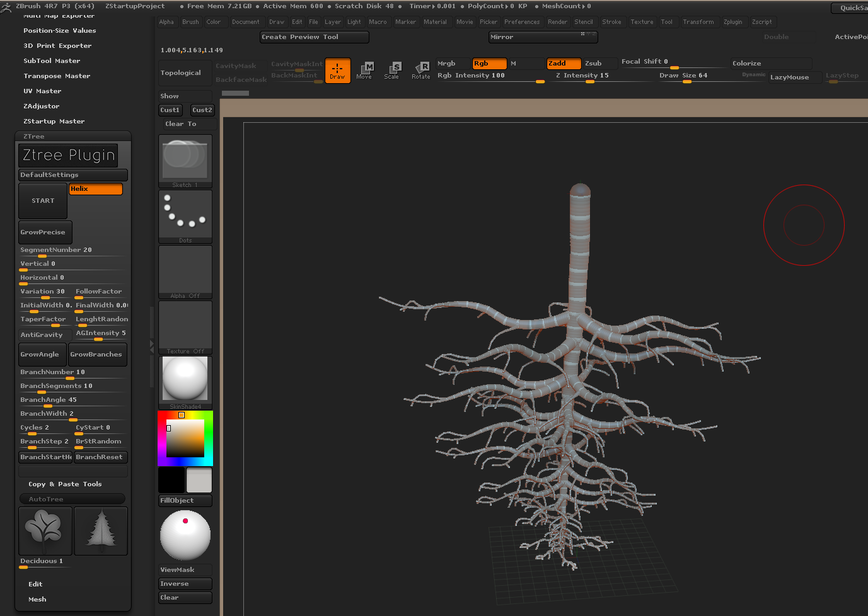Screen dimensions: 868x616
Task: Pick a color from the color palette
Action: point(185,438)
